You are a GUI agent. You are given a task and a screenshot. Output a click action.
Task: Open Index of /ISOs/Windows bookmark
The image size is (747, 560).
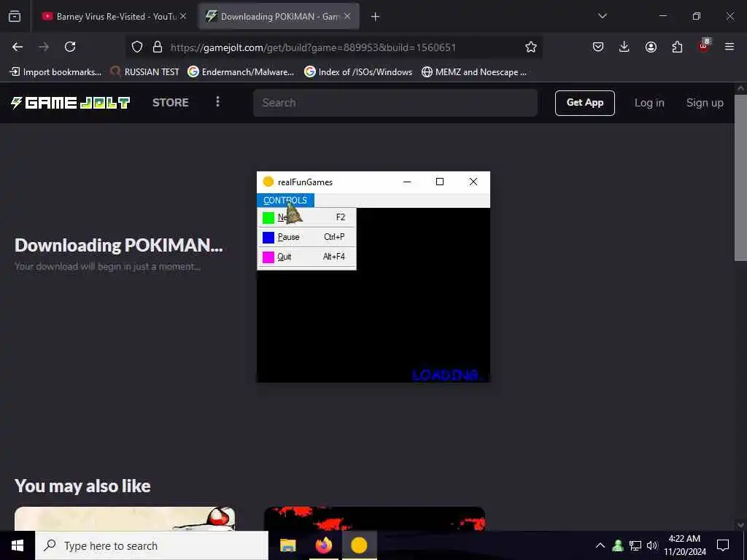(x=358, y=72)
